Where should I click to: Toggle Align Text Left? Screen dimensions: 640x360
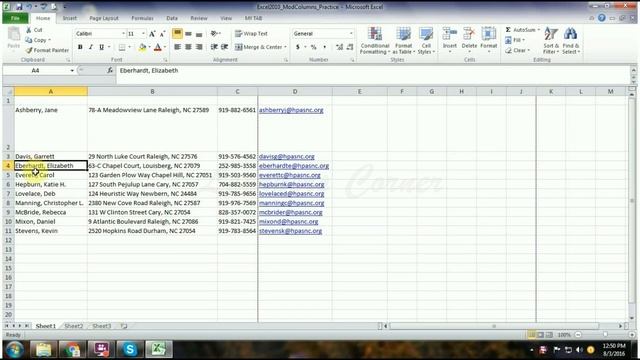tap(177, 47)
